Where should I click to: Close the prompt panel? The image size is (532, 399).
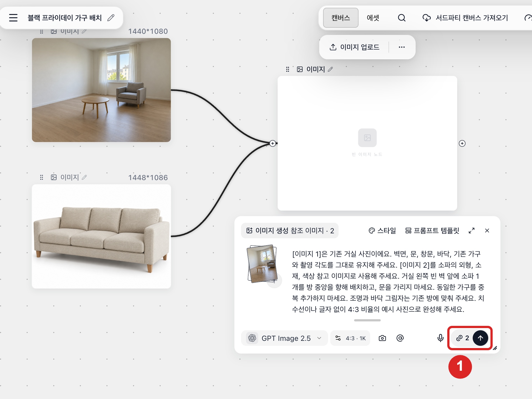coord(487,231)
